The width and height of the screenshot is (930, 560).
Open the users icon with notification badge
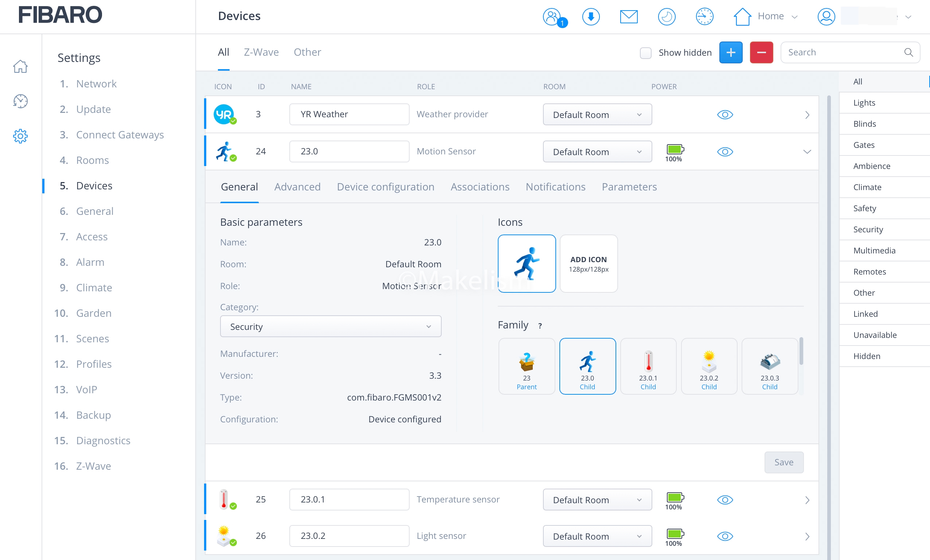(x=552, y=17)
